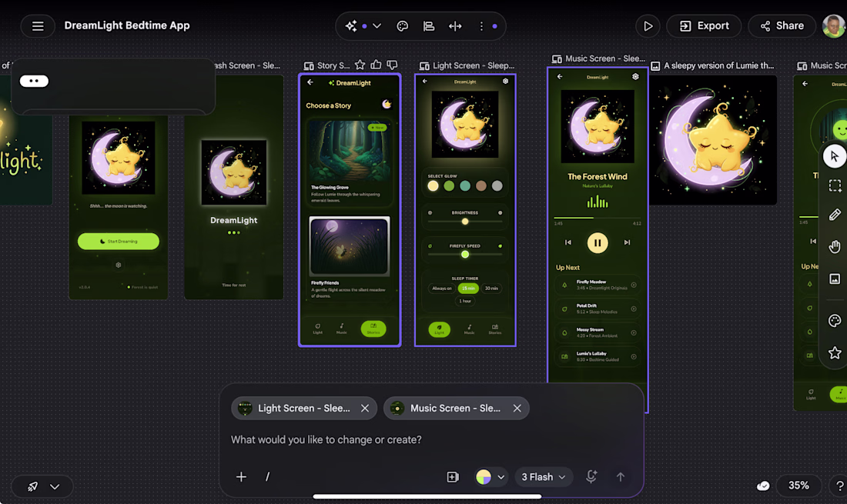Choose the cursor select tool in right toolbar
The width and height of the screenshot is (847, 504).
point(835,156)
